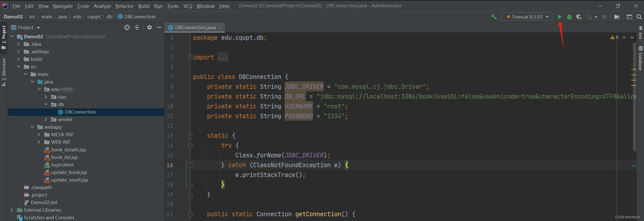The width and height of the screenshot is (644, 221).
Task: Select Scratches and Consoles node
Action: tap(49, 217)
